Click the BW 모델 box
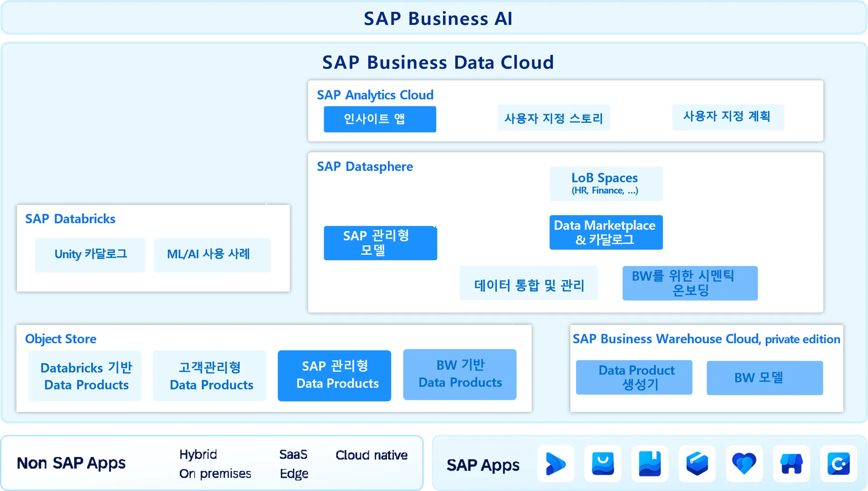 coord(764,378)
